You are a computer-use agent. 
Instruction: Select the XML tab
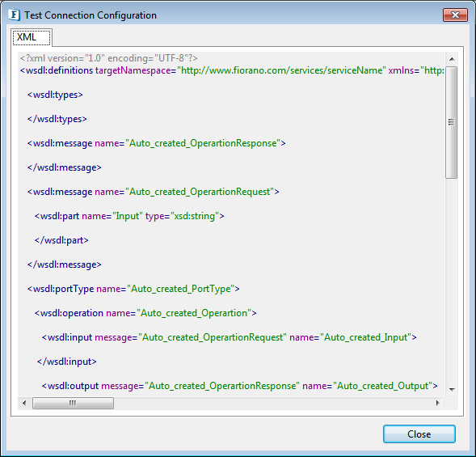pyautogui.click(x=32, y=37)
